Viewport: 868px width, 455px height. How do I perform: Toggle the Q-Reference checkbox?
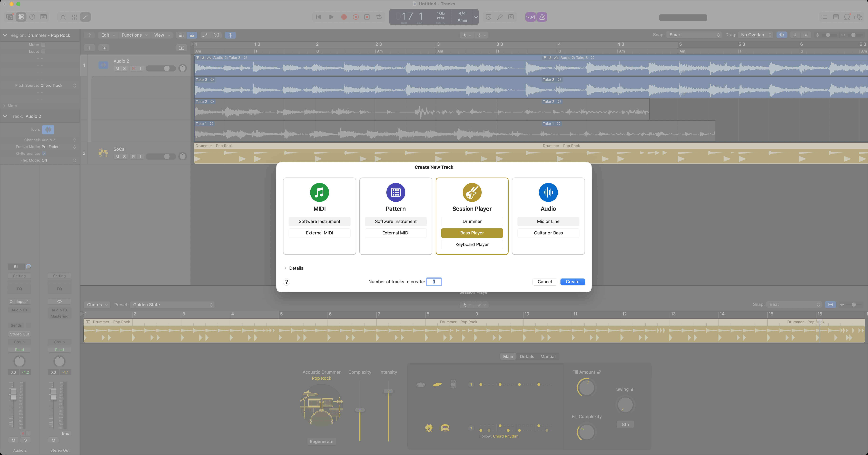coord(44,153)
